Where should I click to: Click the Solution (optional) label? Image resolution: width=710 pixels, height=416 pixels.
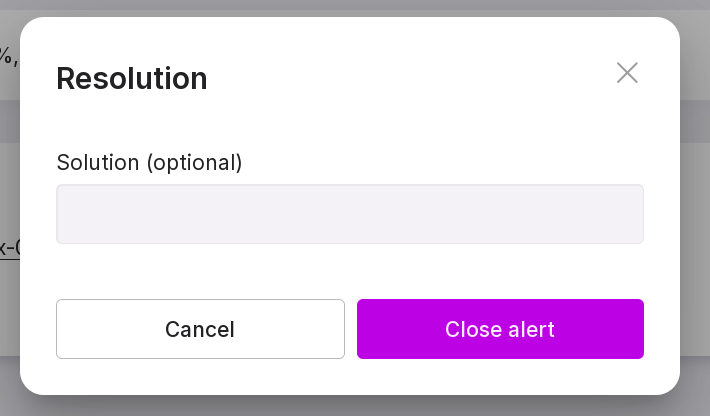(x=149, y=162)
